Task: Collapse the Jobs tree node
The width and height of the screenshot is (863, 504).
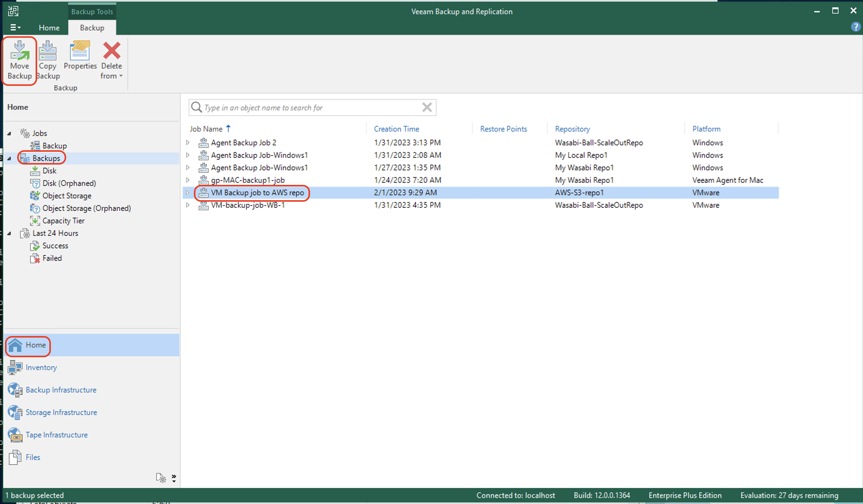Action: coord(9,134)
